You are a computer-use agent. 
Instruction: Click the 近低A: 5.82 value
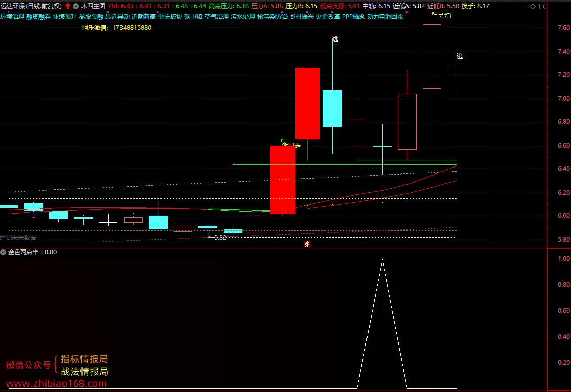(x=409, y=6)
